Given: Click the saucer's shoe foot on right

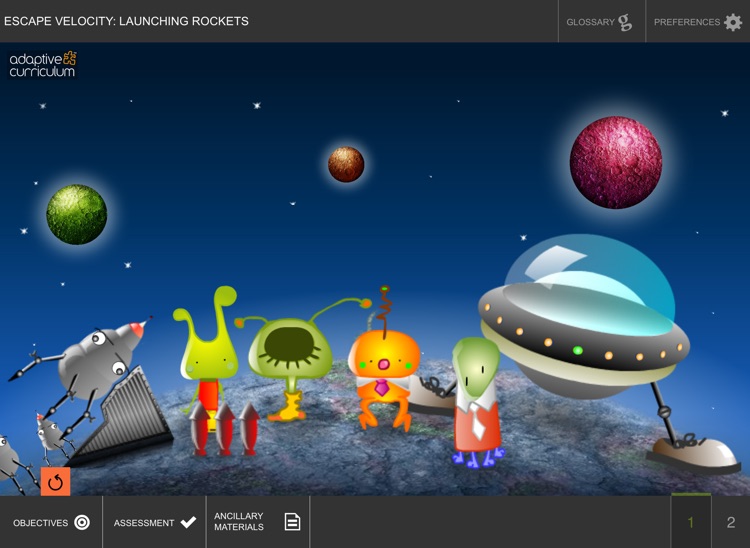Looking at the screenshot, I should [x=694, y=452].
